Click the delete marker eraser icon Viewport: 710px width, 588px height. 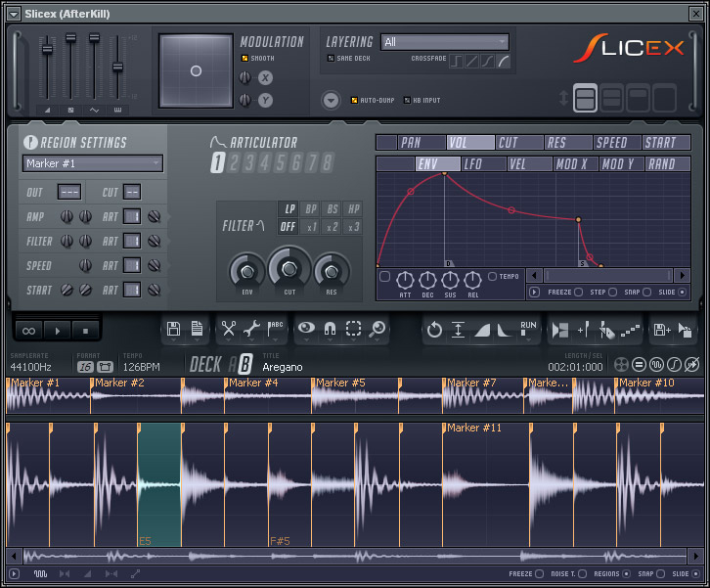(606, 330)
